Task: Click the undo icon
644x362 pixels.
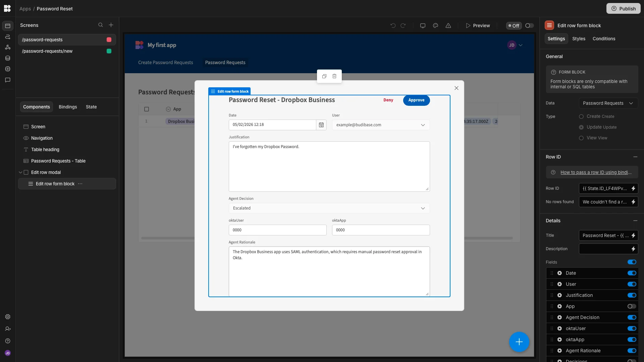Action: [393, 26]
